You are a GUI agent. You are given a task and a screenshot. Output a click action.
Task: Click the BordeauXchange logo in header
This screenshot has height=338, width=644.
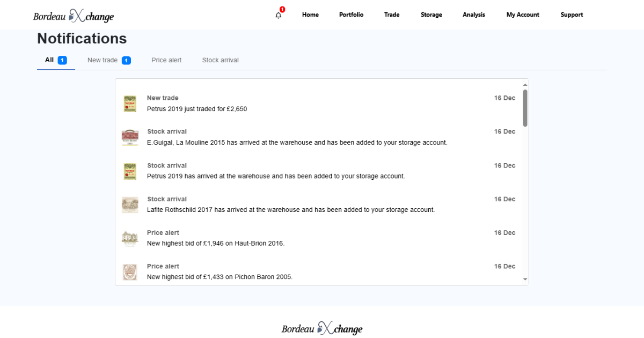click(74, 16)
